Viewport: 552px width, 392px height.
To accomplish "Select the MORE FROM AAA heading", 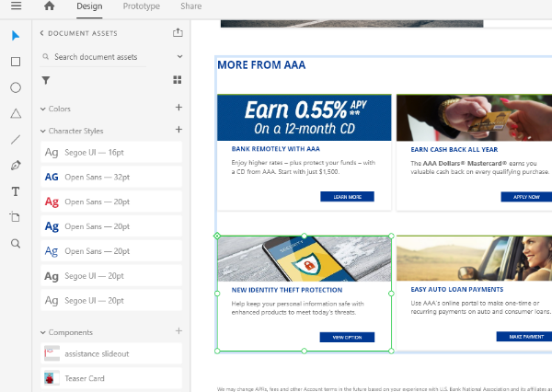I will coord(261,64).
